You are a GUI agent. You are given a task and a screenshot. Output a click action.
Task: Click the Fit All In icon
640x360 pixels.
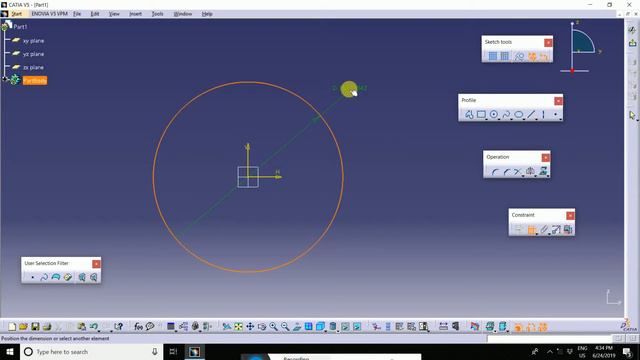pos(238,327)
